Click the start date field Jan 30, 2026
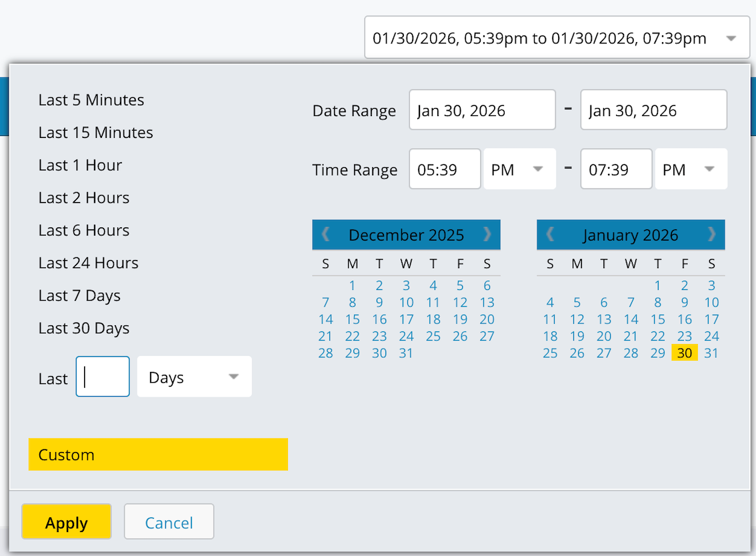 click(x=482, y=111)
